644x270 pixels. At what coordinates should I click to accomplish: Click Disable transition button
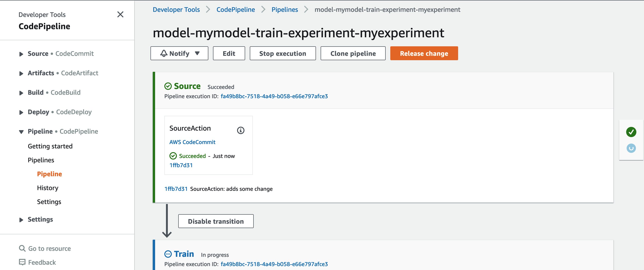coord(216,221)
